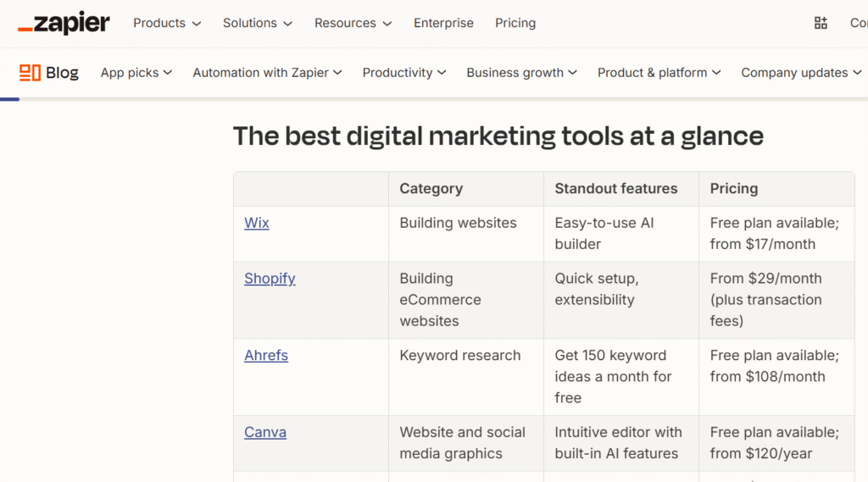Click 'From $29/month (plus transaction fees)' cell
Viewport: 868px width, 482px height.
(776, 300)
